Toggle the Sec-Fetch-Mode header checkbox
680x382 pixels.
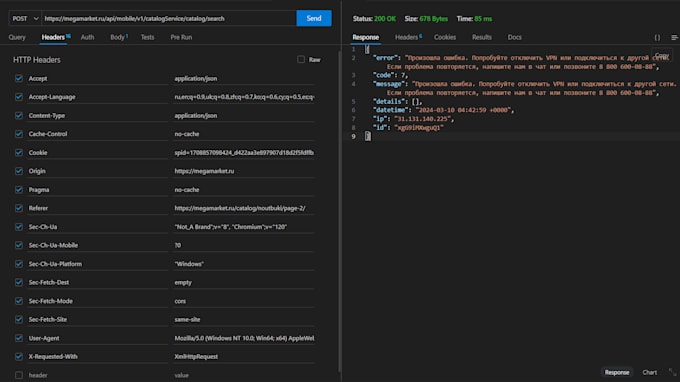19,301
